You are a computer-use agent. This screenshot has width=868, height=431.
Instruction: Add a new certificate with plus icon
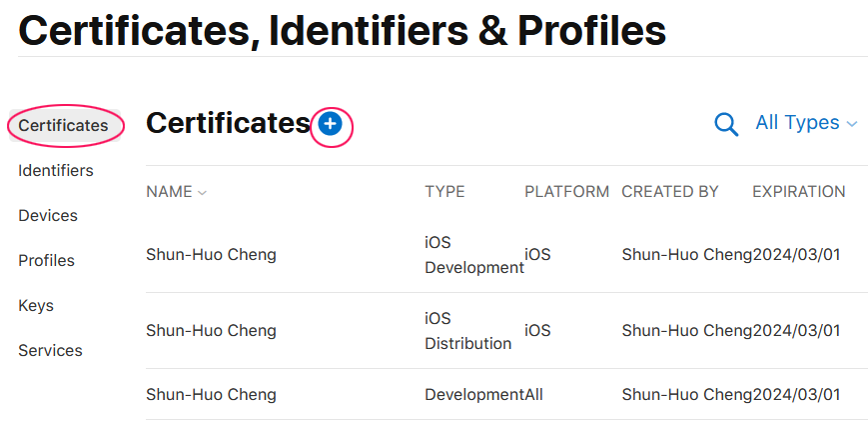coord(330,124)
